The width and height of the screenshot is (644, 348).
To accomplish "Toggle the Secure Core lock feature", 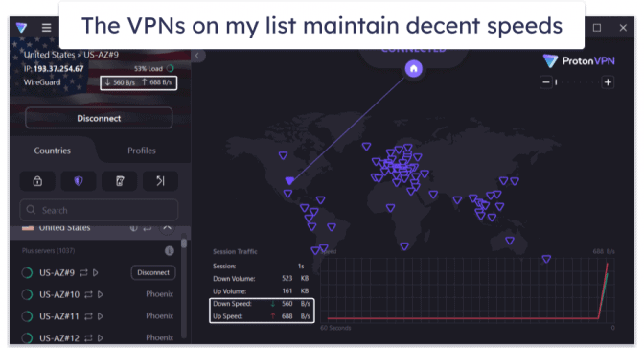I will pos(37,181).
